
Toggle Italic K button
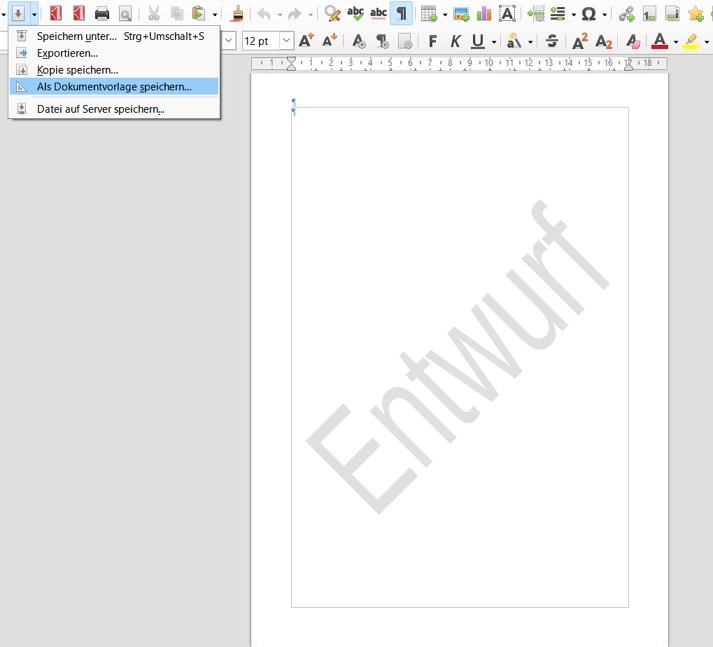455,41
